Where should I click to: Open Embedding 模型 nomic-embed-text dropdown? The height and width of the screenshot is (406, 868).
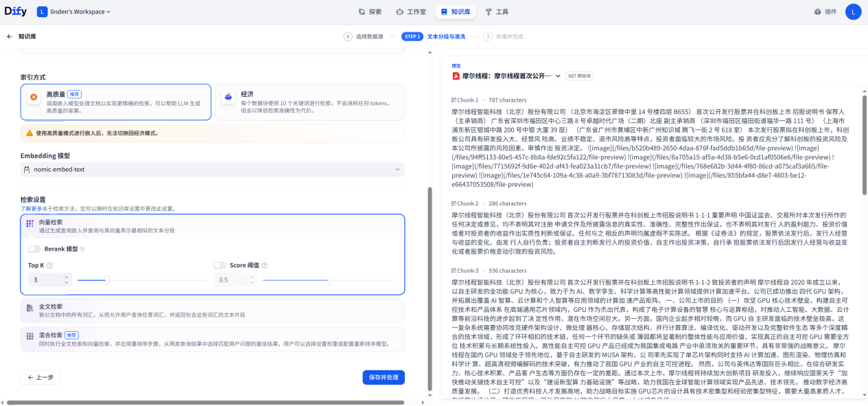[x=212, y=169]
